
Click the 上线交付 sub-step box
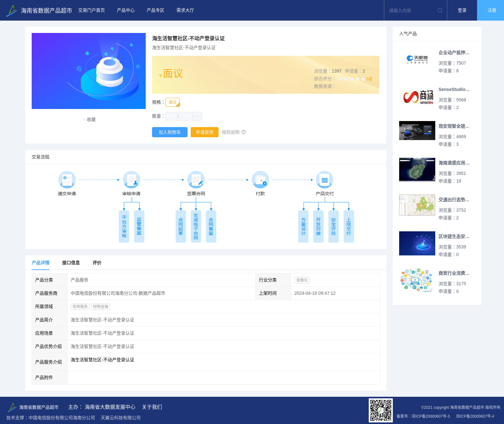coord(348,226)
